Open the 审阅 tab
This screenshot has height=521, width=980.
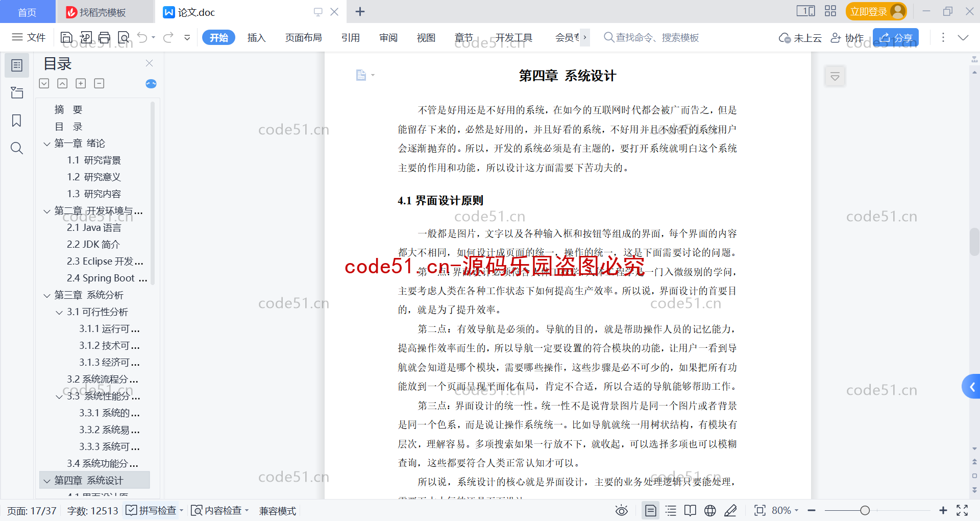(x=388, y=37)
